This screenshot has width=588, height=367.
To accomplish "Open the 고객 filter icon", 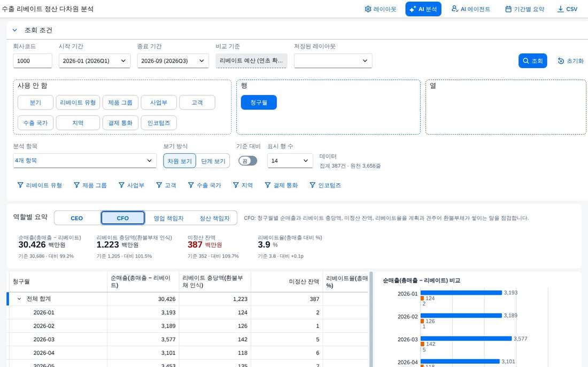I will tap(159, 185).
